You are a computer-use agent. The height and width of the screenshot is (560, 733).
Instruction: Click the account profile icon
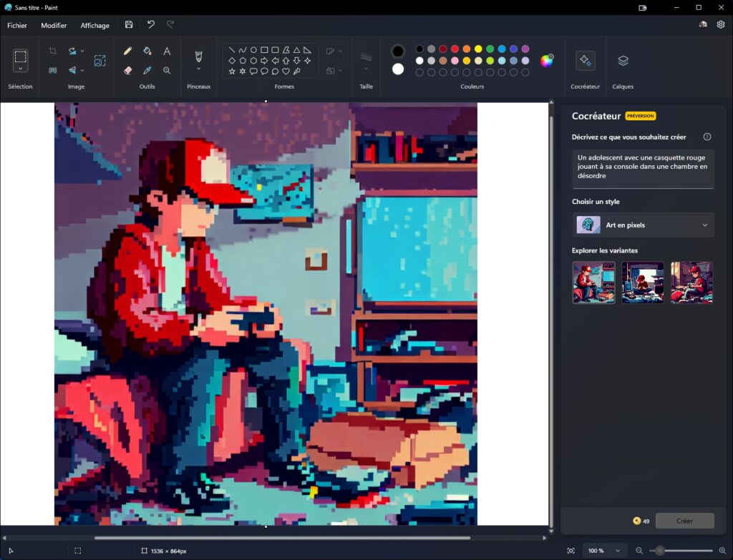pos(703,25)
